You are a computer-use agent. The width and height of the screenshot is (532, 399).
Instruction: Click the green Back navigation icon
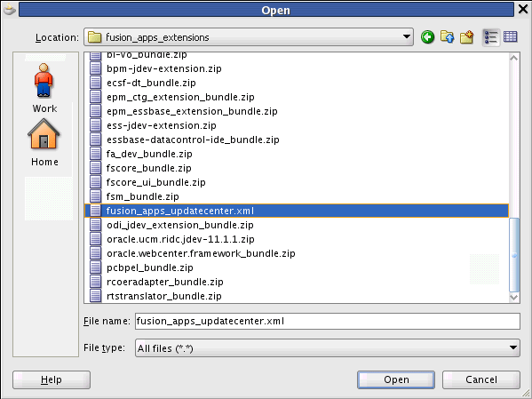tap(427, 36)
